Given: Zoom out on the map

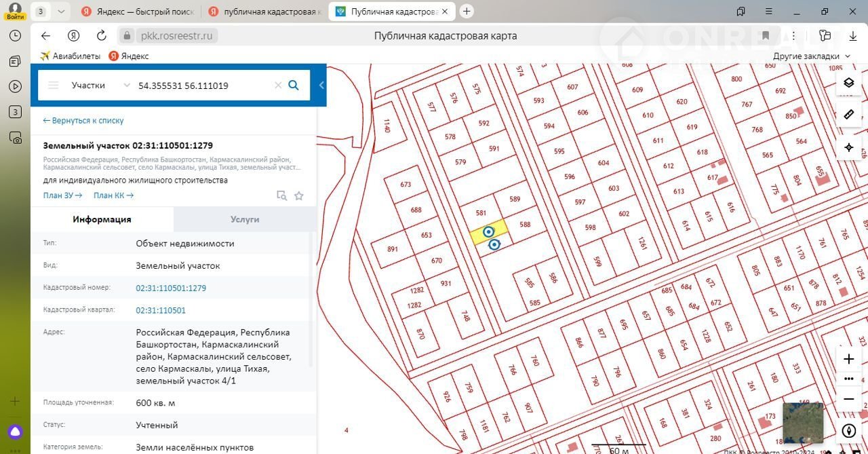Looking at the screenshot, I should (x=848, y=399).
